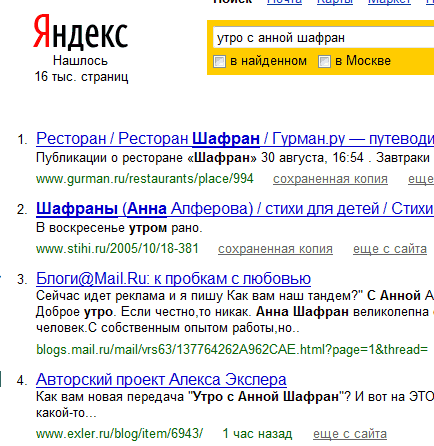The width and height of the screenshot is (434, 446).
Task: Open 'сохраненная копия' for gurman.ru result
Action: [x=330, y=179]
